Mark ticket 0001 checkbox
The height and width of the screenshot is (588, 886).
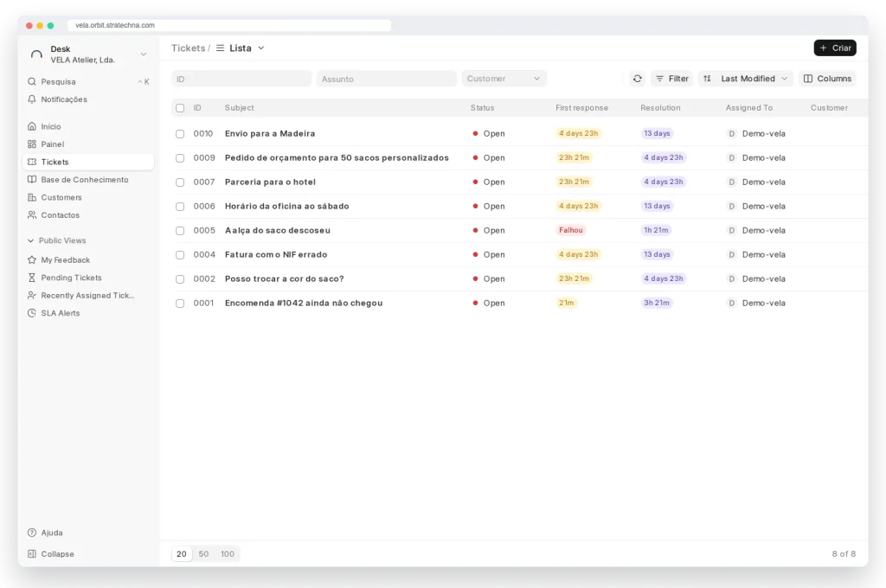pos(180,304)
